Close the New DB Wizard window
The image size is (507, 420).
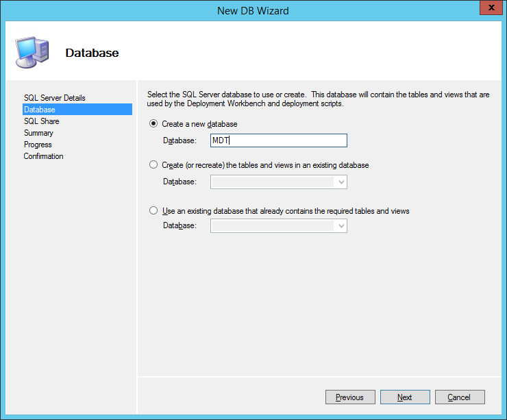(x=490, y=10)
